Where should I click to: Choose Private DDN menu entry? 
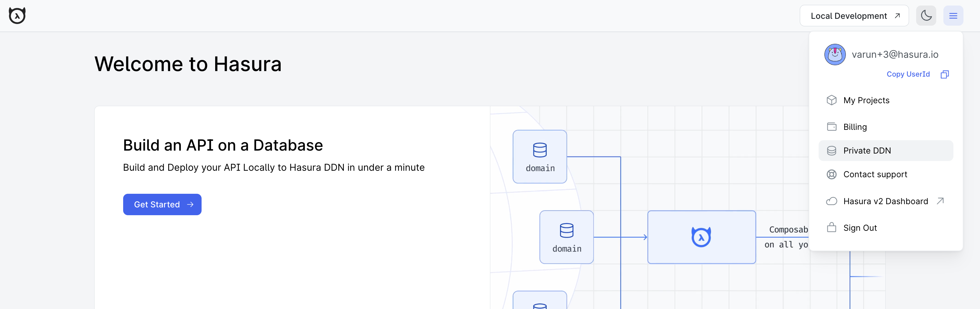[x=886, y=151]
